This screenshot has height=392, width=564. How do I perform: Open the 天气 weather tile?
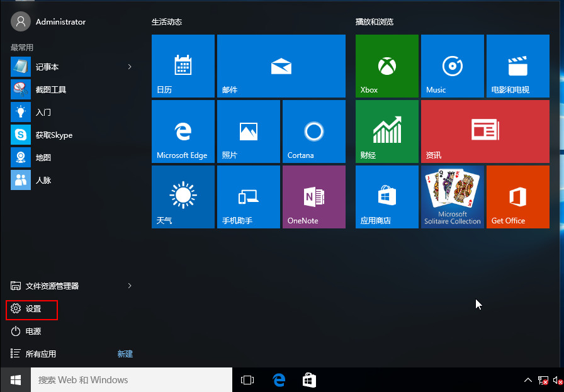[183, 197]
